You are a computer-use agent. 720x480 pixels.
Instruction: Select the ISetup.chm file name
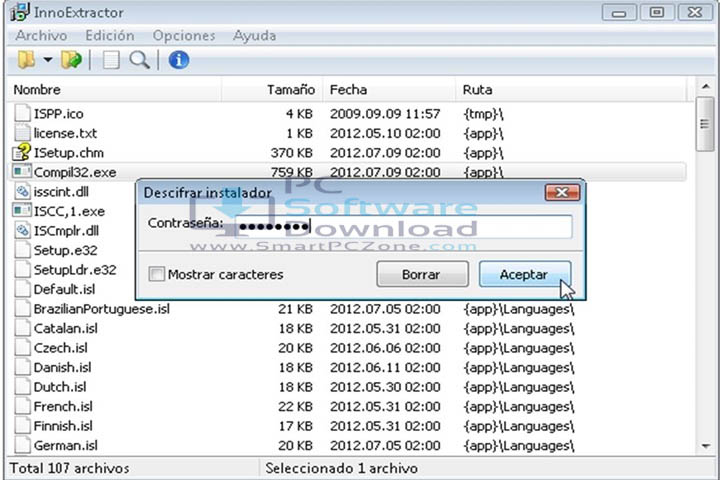[69, 152]
